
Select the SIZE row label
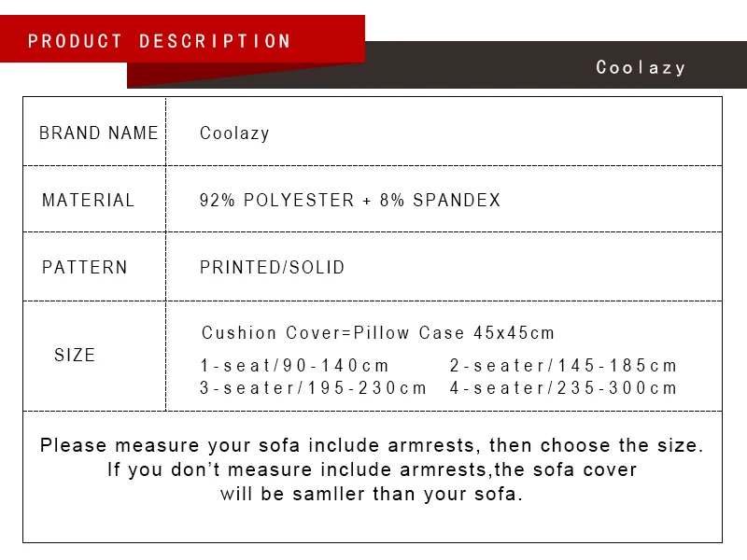pyautogui.click(x=75, y=356)
